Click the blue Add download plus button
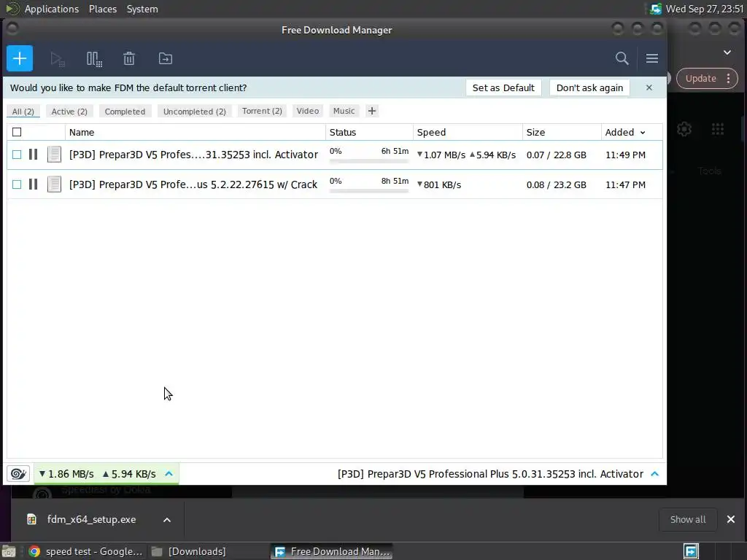Screen dimensions: 747x560 tap(20, 58)
